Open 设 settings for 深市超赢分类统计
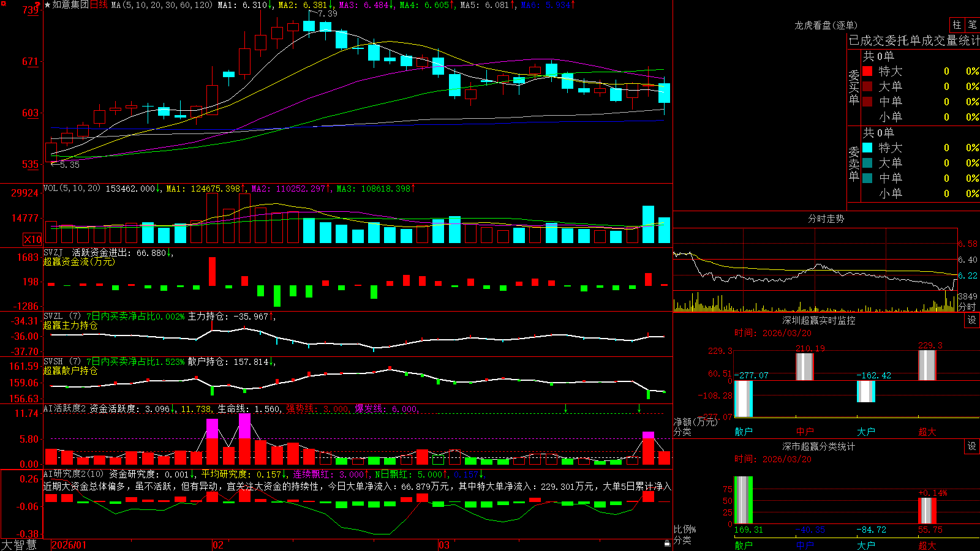 (972, 446)
